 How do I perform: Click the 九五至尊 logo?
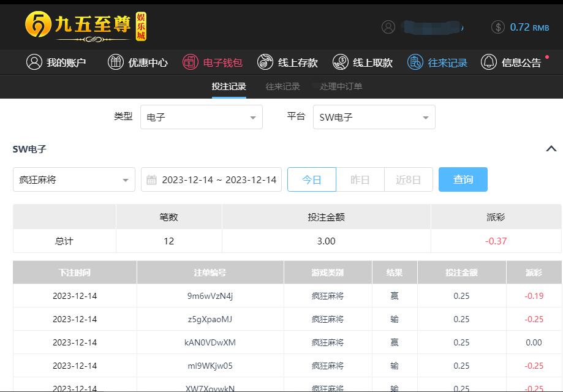(x=86, y=26)
